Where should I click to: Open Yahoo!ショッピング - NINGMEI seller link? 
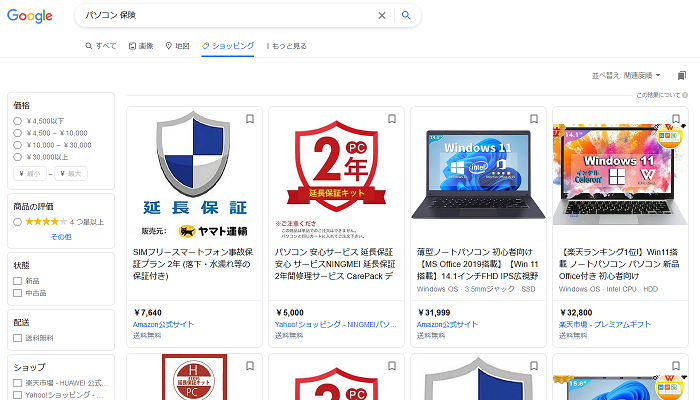[335, 325]
